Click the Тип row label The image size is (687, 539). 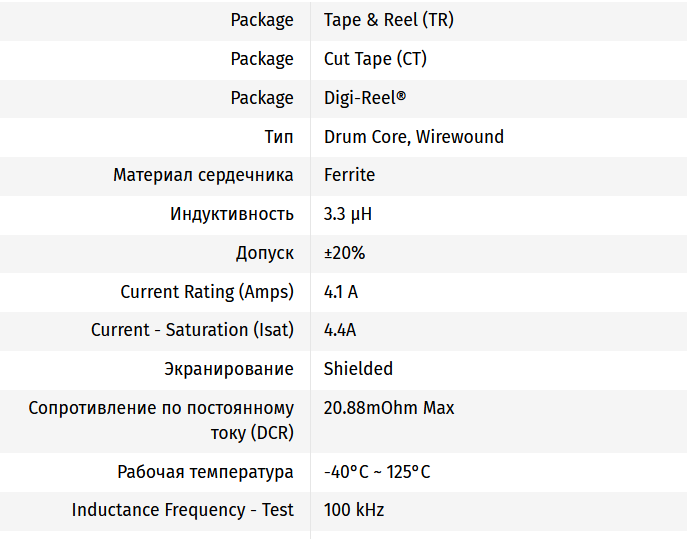[x=278, y=137]
